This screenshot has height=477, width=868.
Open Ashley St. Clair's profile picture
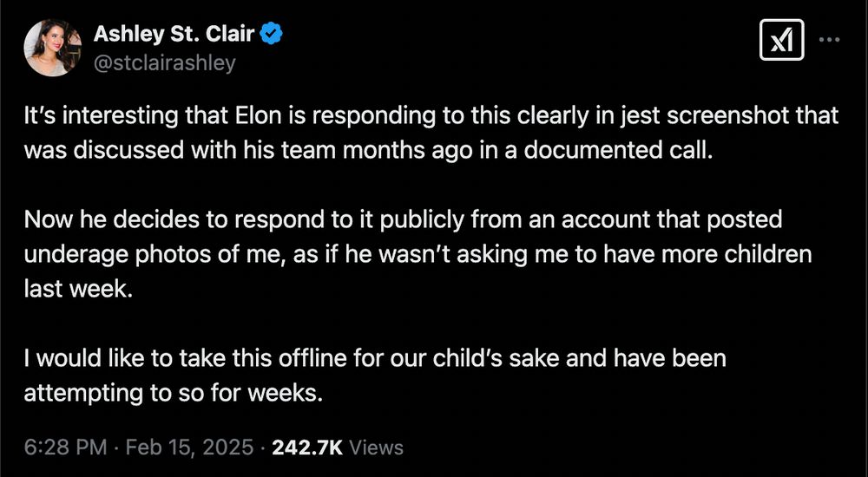pos(53,48)
